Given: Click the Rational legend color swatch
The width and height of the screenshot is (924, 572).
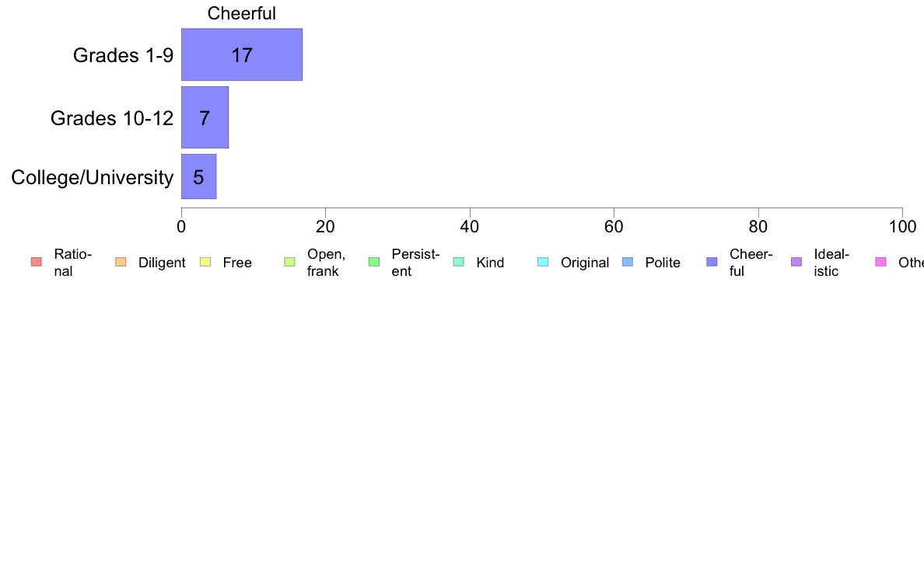Looking at the screenshot, I should (36, 262).
